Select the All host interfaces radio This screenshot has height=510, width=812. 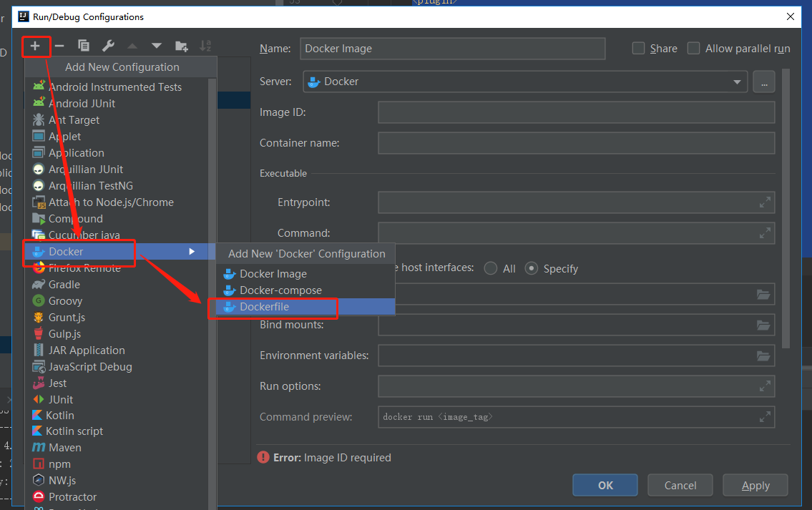pyautogui.click(x=490, y=268)
